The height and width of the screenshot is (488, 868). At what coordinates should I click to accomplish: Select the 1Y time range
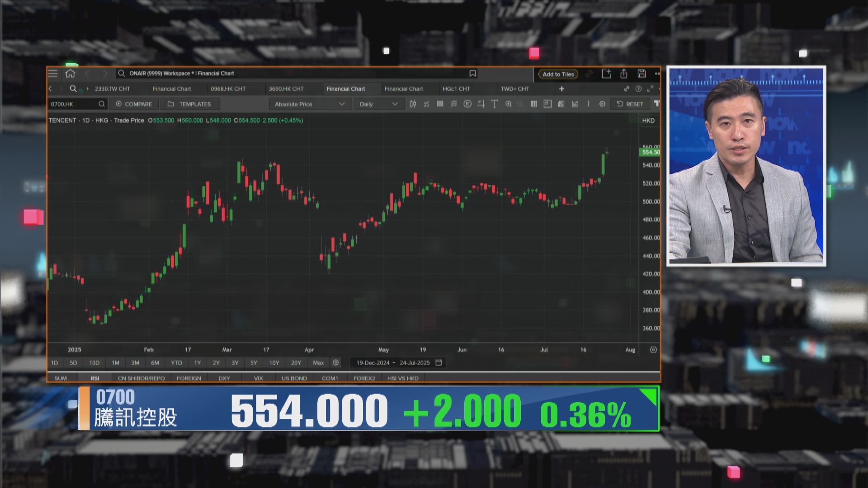(x=198, y=363)
